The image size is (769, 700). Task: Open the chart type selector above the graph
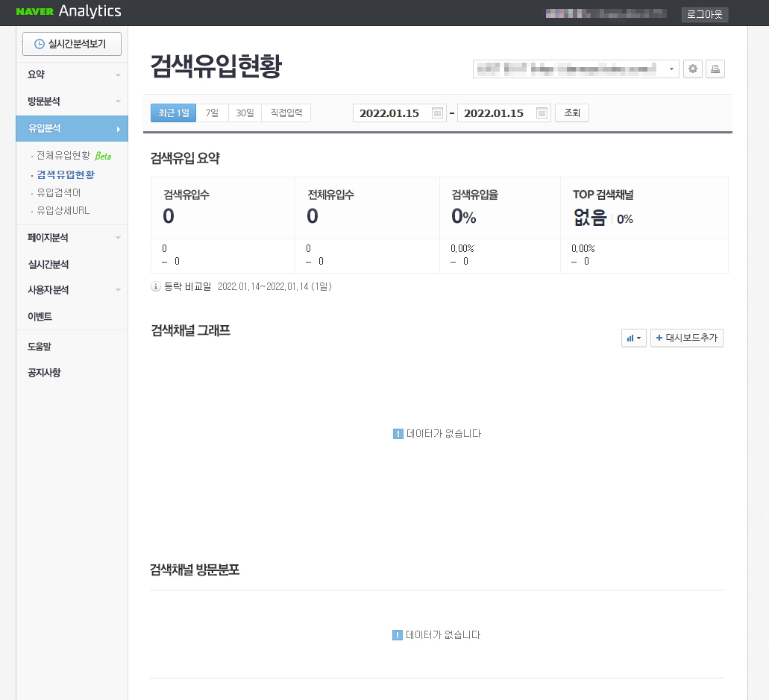tap(633, 338)
